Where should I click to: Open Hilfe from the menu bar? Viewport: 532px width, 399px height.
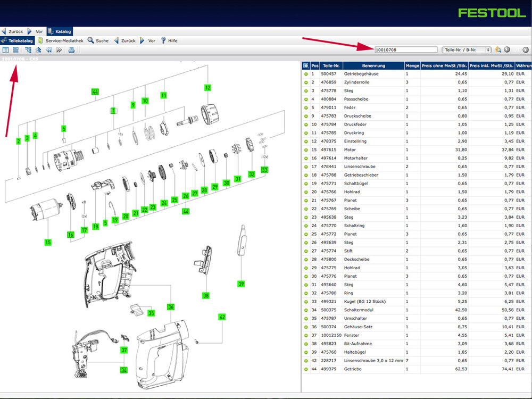point(169,40)
